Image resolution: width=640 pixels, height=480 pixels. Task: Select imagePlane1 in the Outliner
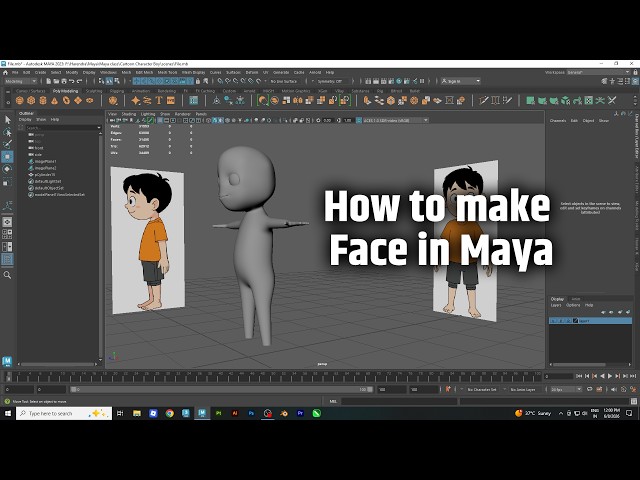(x=45, y=162)
